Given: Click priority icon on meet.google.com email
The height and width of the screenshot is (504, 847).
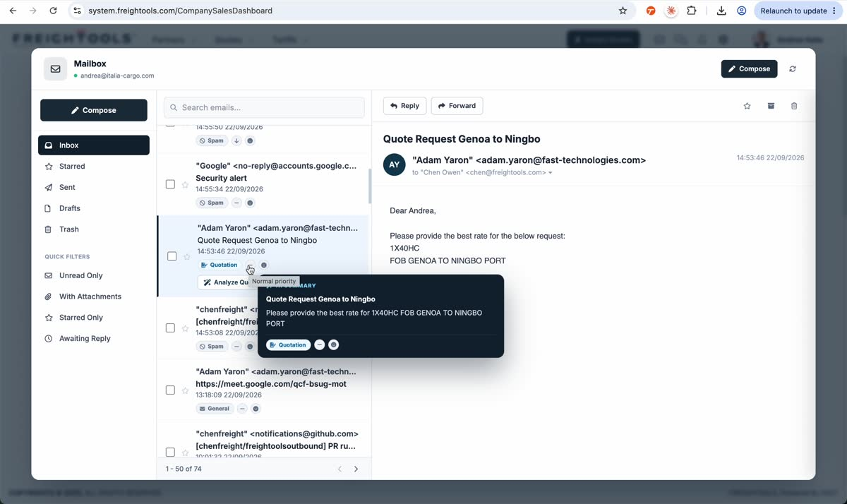Looking at the screenshot, I should (x=242, y=409).
